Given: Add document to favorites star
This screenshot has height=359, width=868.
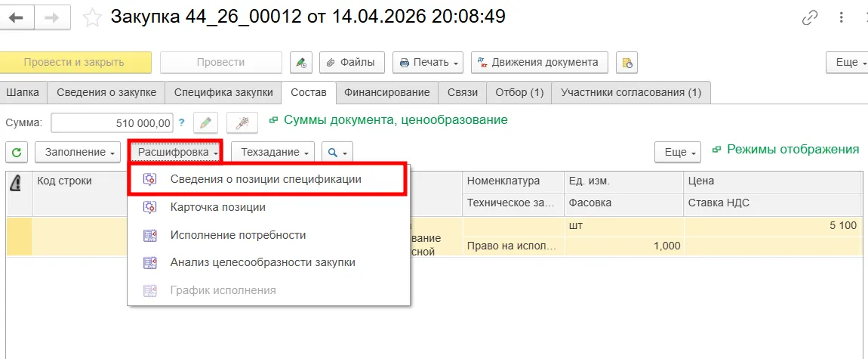Looking at the screenshot, I should pos(92,17).
